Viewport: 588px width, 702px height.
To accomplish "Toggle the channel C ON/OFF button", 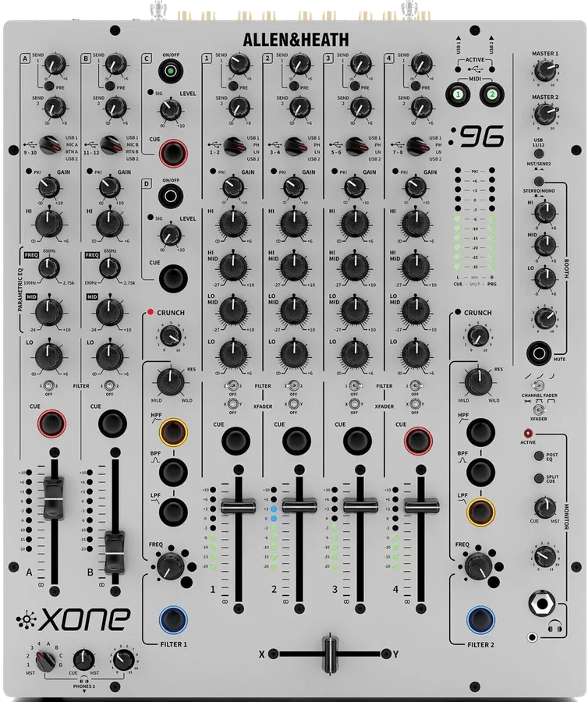I will 170,71.
